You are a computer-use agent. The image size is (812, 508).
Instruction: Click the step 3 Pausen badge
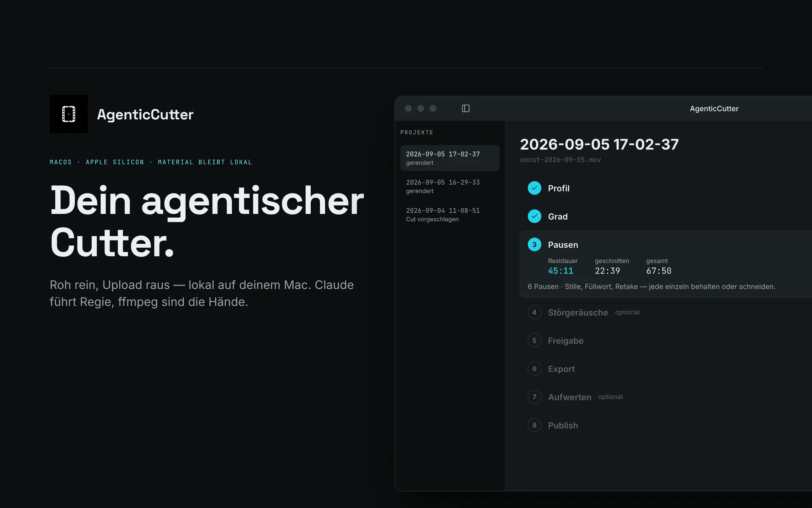coord(535,245)
